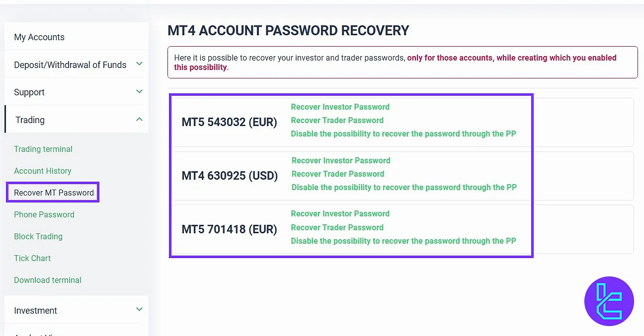Collapse the Trading section chevron
The width and height of the screenshot is (644, 336).
pyautogui.click(x=140, y=119)
